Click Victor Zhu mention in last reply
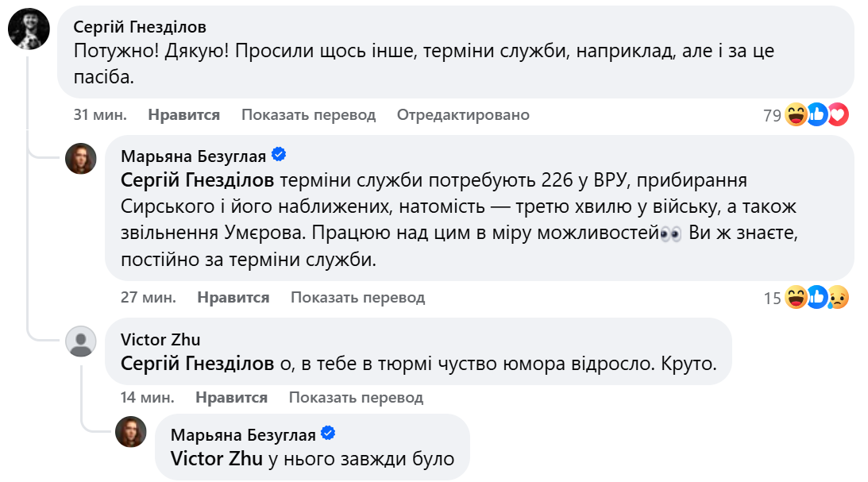 click(210, 458)
